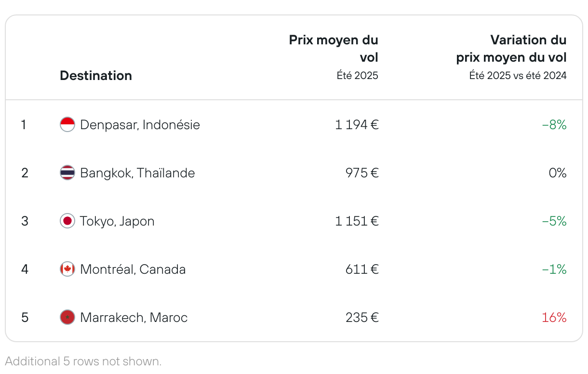The image size is (588, 374).
Task: Open the Tokyo, Japon destination
Action: 117,221
